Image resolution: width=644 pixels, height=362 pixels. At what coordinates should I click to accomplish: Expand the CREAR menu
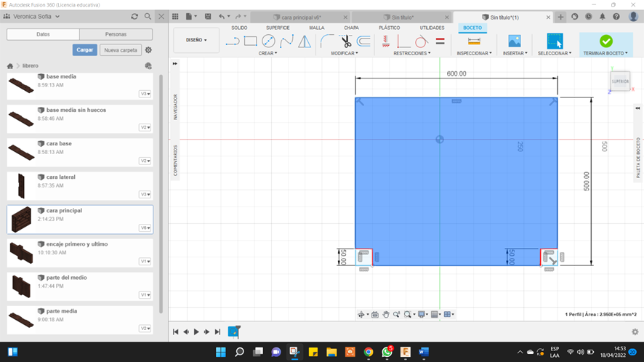(x=267, y=53)
